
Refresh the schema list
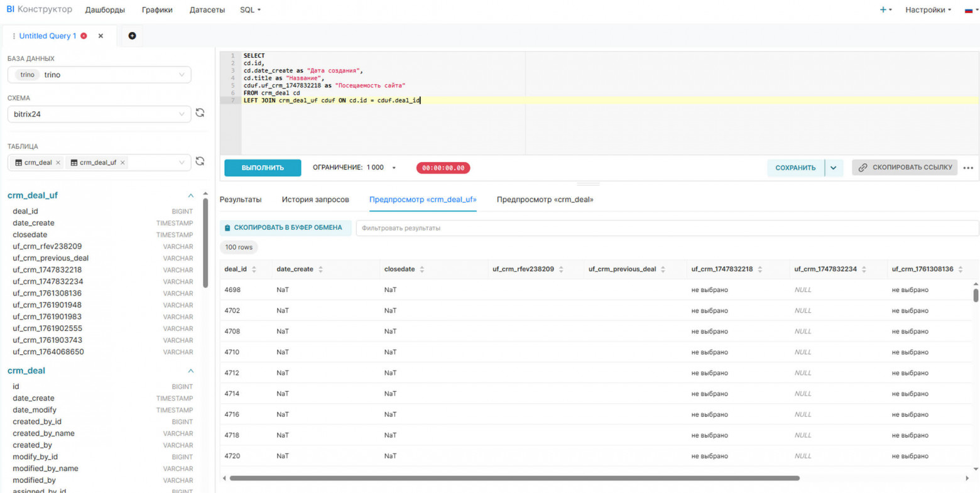(200, 113)
